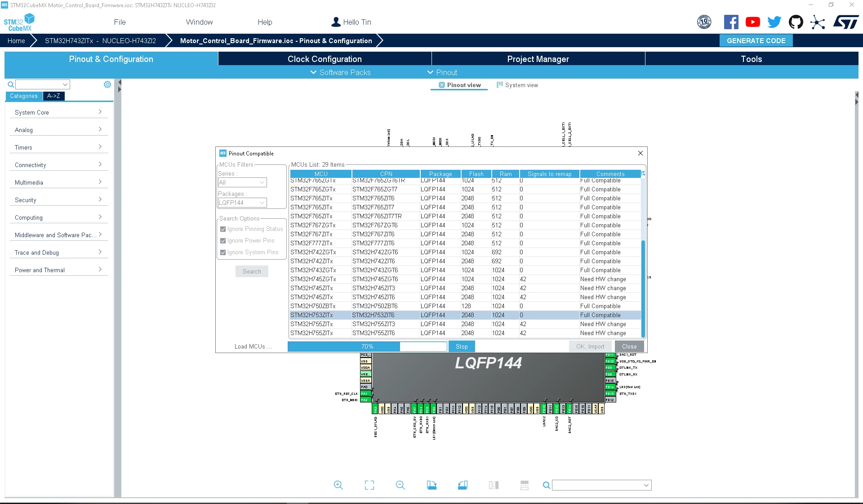Select the STM32H743ZGTx row in list
863x504 pixels.
(x=466, y=270)
